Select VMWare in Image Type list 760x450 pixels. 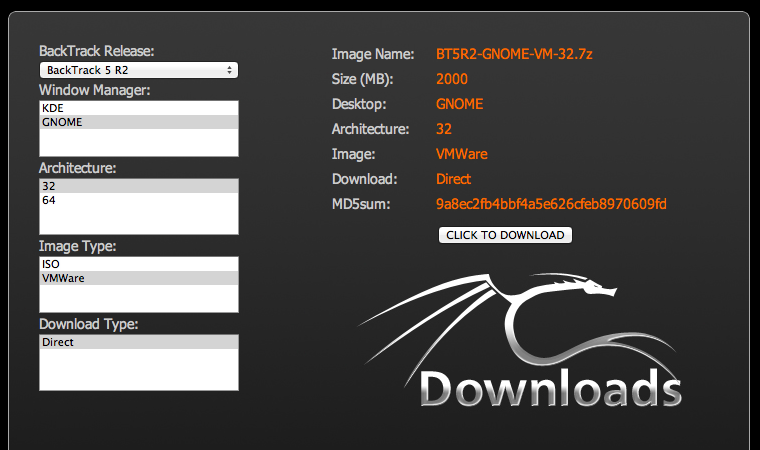[x=139, y=278]
